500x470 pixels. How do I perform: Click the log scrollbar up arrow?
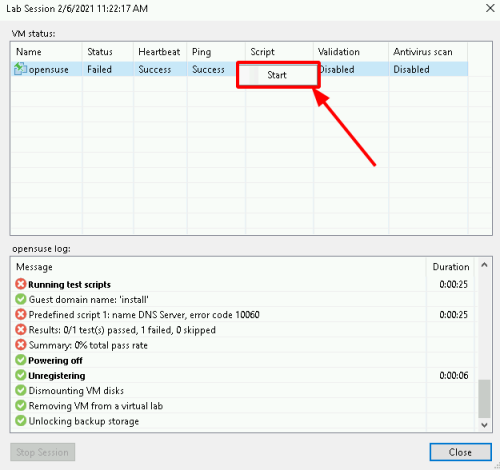pyautogui.click(x=484, y=265)
